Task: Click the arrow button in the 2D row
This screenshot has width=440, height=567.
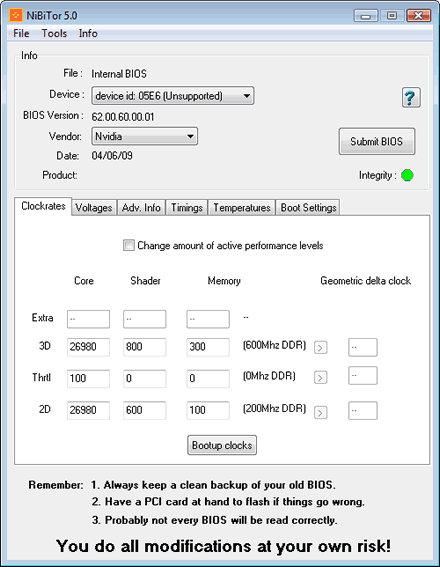Action: [x=320, y=412]
